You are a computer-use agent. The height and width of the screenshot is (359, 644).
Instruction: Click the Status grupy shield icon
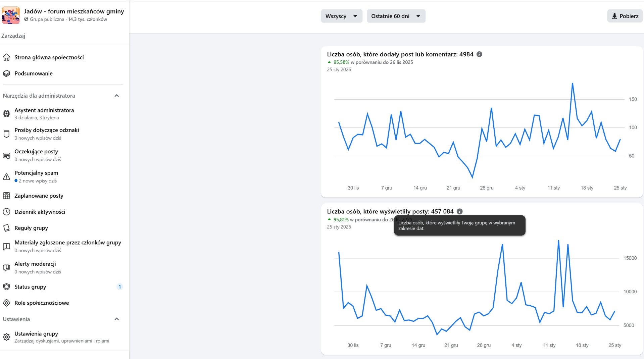click(6, 287)
